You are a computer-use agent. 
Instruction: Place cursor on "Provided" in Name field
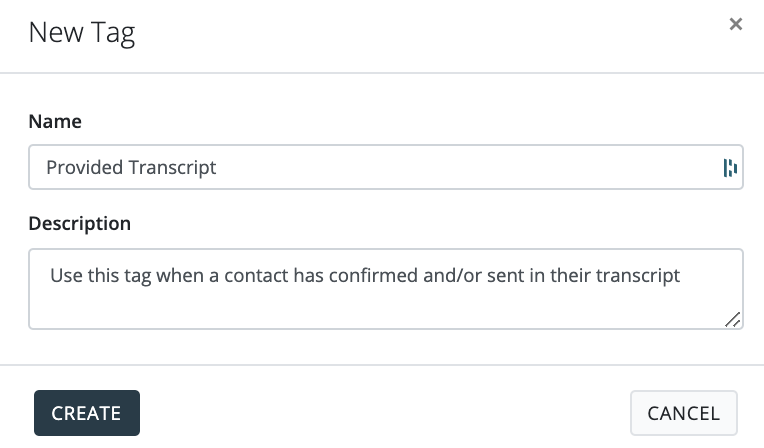pos(85,168)
